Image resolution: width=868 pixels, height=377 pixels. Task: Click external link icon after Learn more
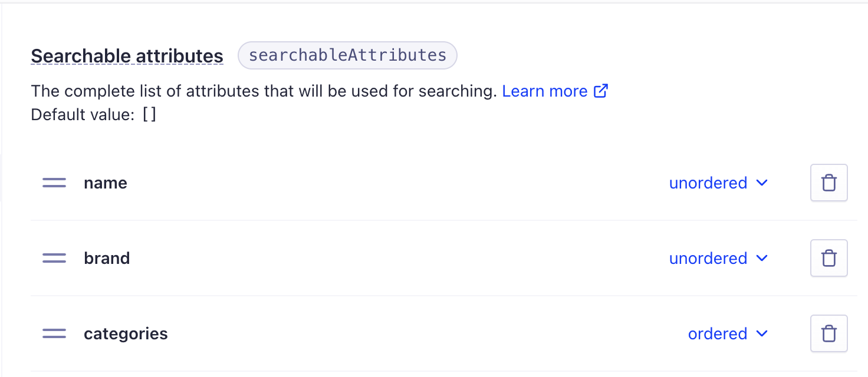click(601, 91)
